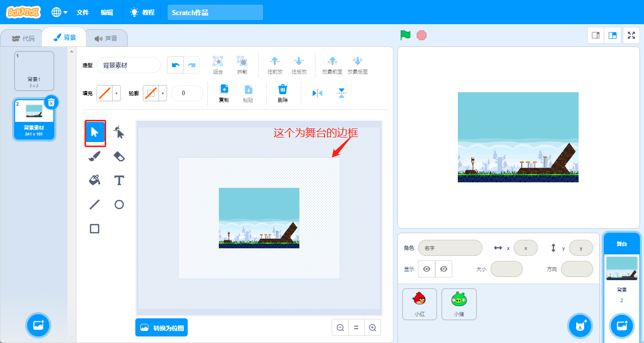The height and width of the screenshot is (343, 644).
Task: Open the 文件 menu
Action: pos(83,12)
